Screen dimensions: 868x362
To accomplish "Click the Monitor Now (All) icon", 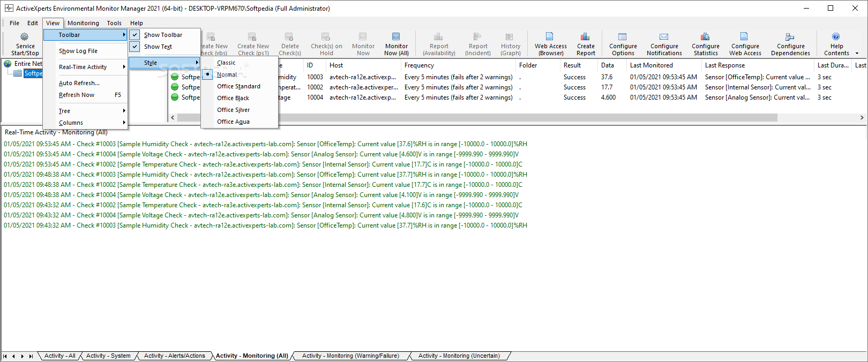I will click(396, 37).
